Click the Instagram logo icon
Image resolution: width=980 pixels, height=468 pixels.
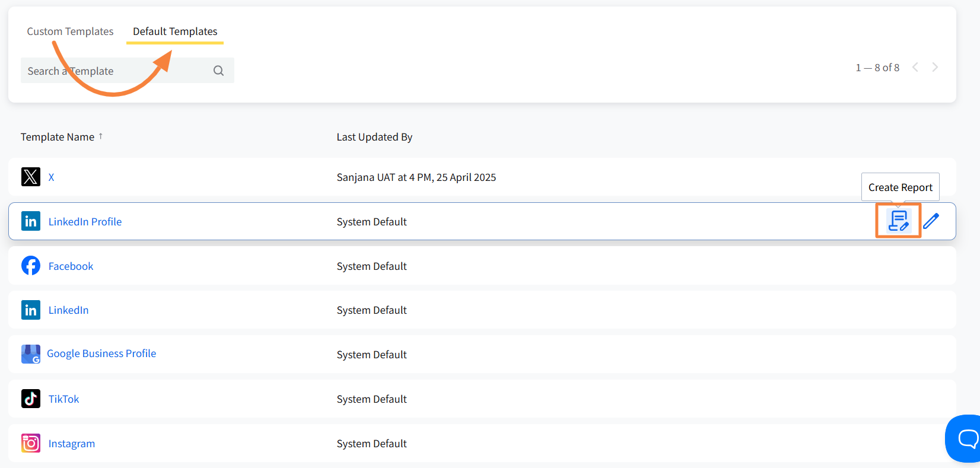(x=31, y=443)
